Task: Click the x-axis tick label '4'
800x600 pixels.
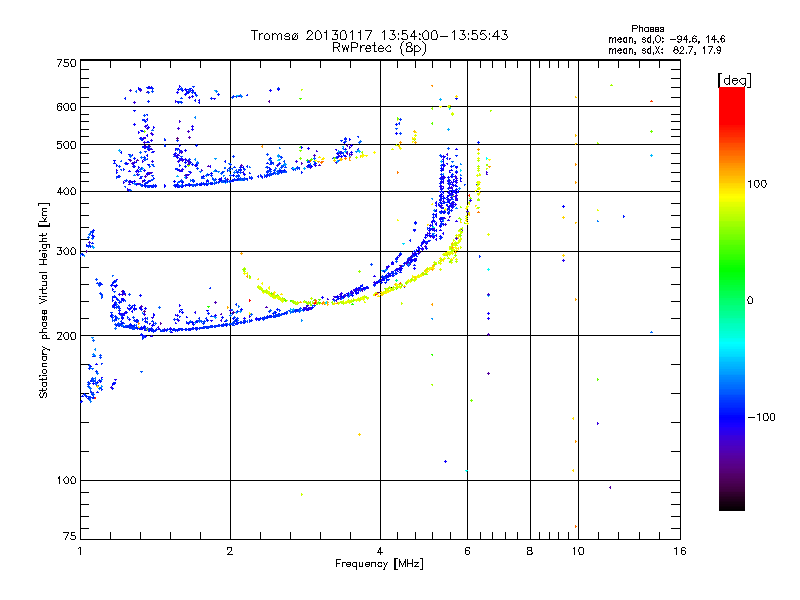Action: pos(380,551)
